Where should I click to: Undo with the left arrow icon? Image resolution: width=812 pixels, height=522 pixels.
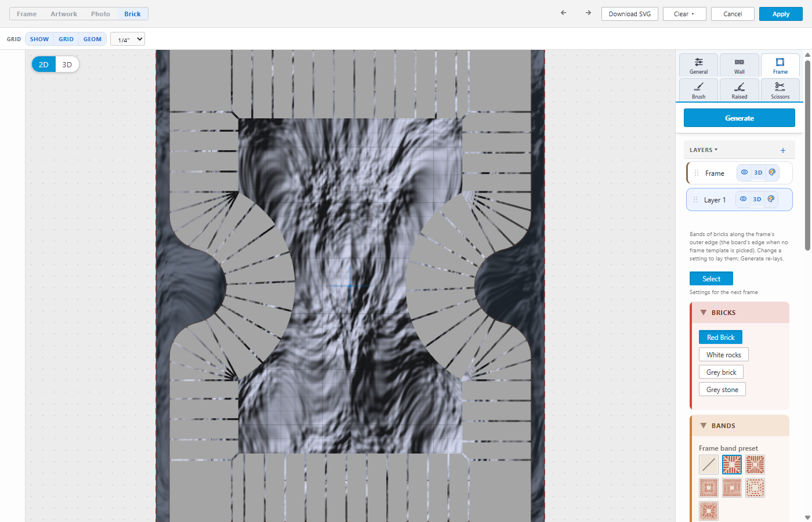(x=563, y=13)
